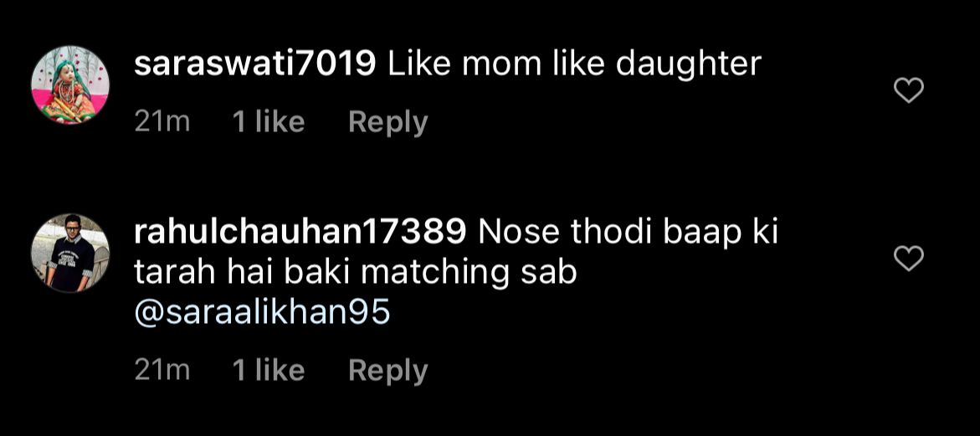980x436 pixels.
Task: Click the 21m timestamp under rahulchauhan17389's comment
Action: (x=162, y=371)
